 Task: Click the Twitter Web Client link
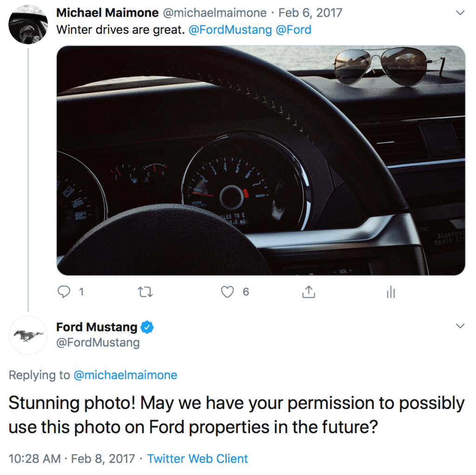198,459
